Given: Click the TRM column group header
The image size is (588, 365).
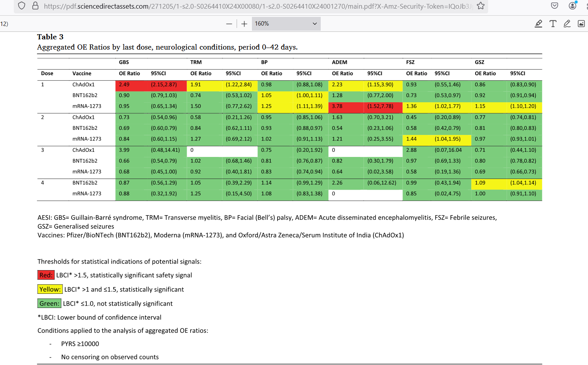Looking at the screenshot, I should [196, 62].
